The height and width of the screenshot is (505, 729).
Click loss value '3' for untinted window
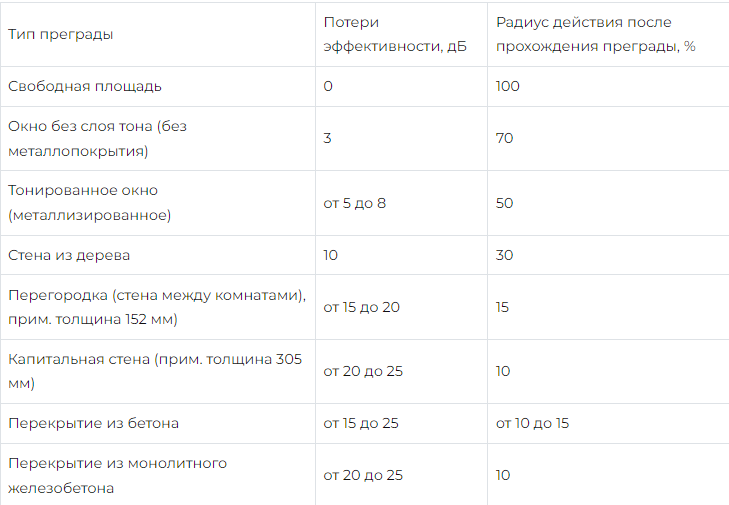pos(327,138)
